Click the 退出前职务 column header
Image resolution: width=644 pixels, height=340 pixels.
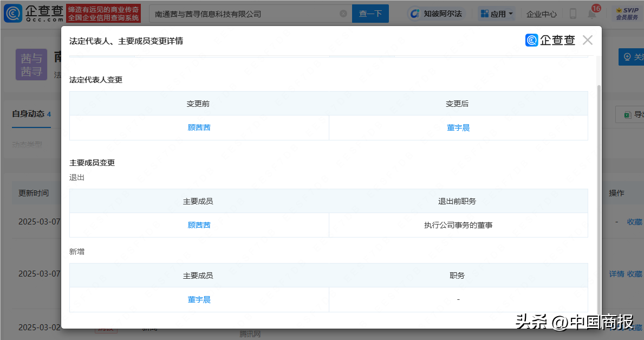[457, 201]
